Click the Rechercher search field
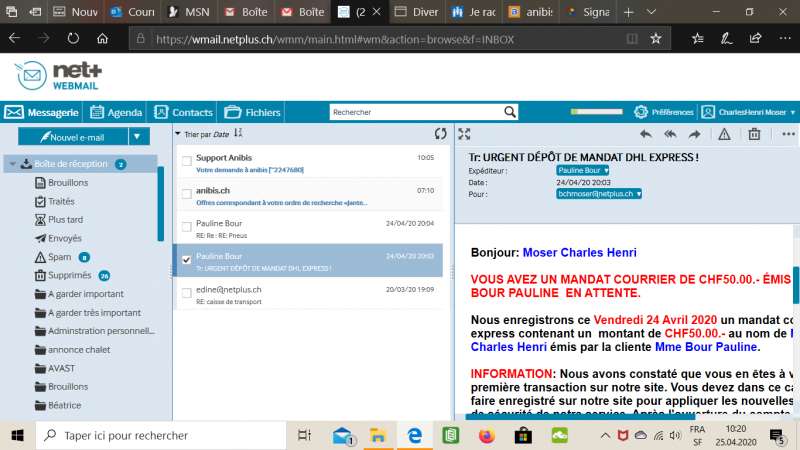 pos(416,112)
